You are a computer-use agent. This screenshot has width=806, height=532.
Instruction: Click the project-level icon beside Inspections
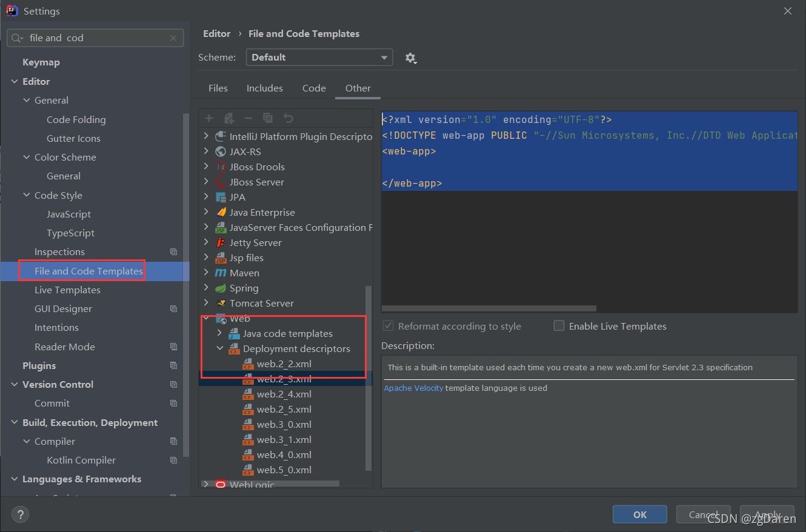click(x=174, y=252)
